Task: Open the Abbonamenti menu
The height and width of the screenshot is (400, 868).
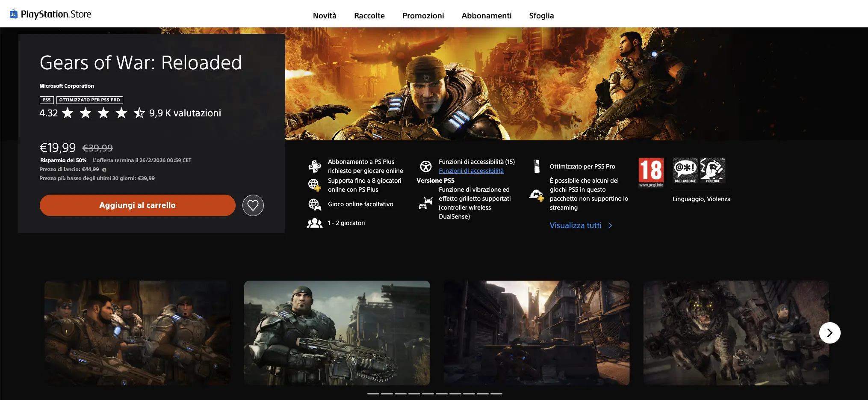Action: (x=487, y=16)
